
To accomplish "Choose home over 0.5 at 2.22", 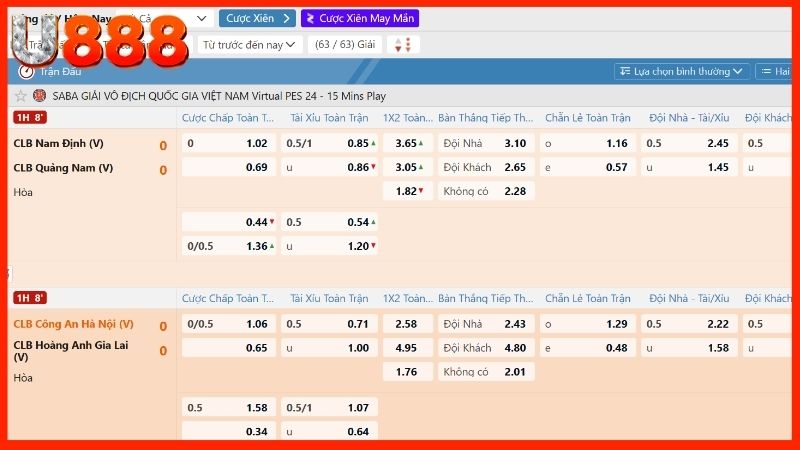I will pyautogui.click(x=689, y=324).
